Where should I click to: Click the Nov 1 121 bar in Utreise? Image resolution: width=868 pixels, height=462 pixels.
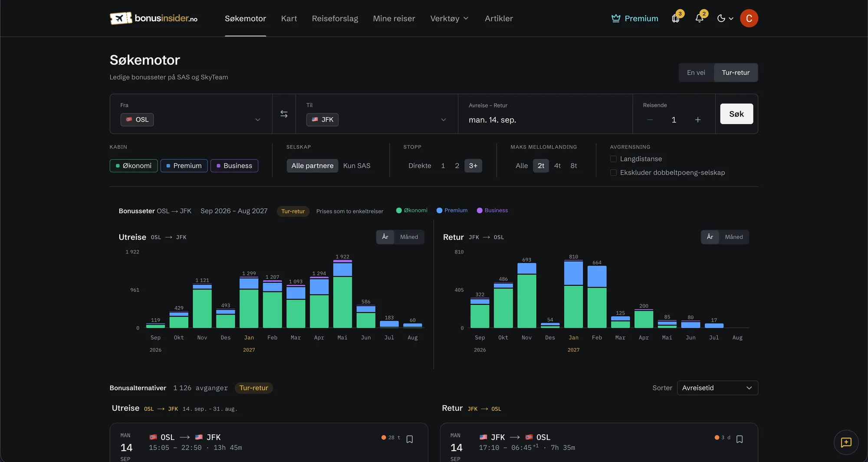202,306
